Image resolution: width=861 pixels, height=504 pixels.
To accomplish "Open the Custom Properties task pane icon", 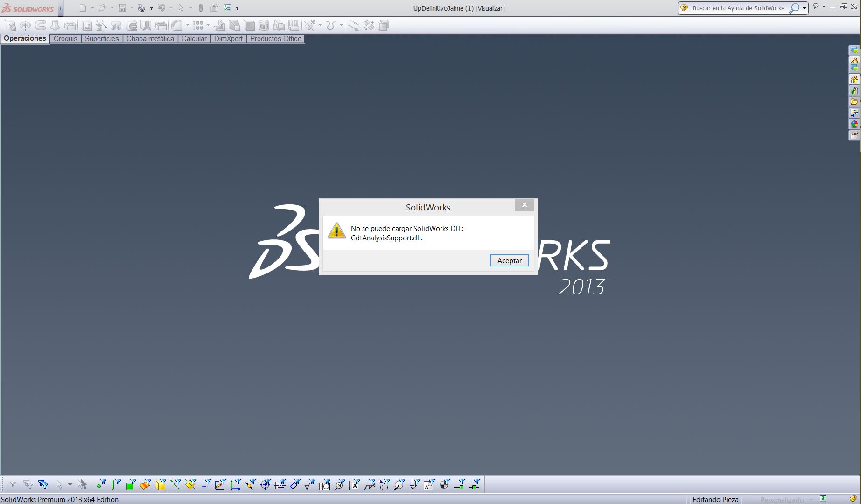I will tap(854, 135).
